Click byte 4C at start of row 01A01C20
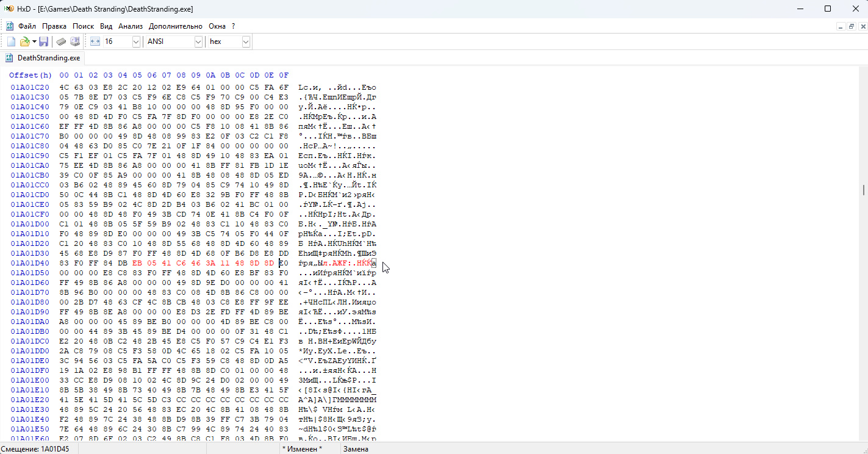Image resolution: width=868 pixels, height=454 pixels. click(64, 87)
